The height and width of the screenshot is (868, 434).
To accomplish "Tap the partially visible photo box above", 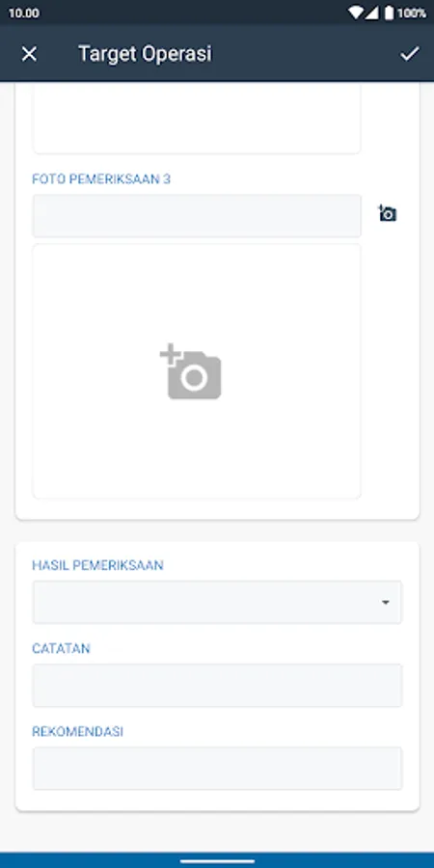I will [197, 118].
